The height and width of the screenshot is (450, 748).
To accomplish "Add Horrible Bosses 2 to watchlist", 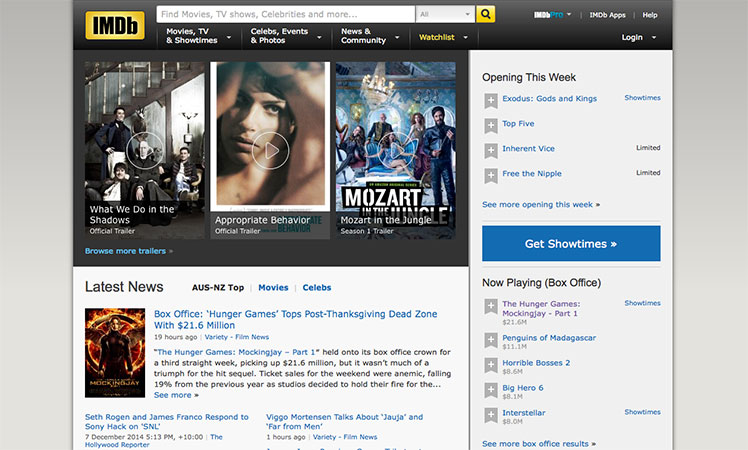I will (490, 365).
